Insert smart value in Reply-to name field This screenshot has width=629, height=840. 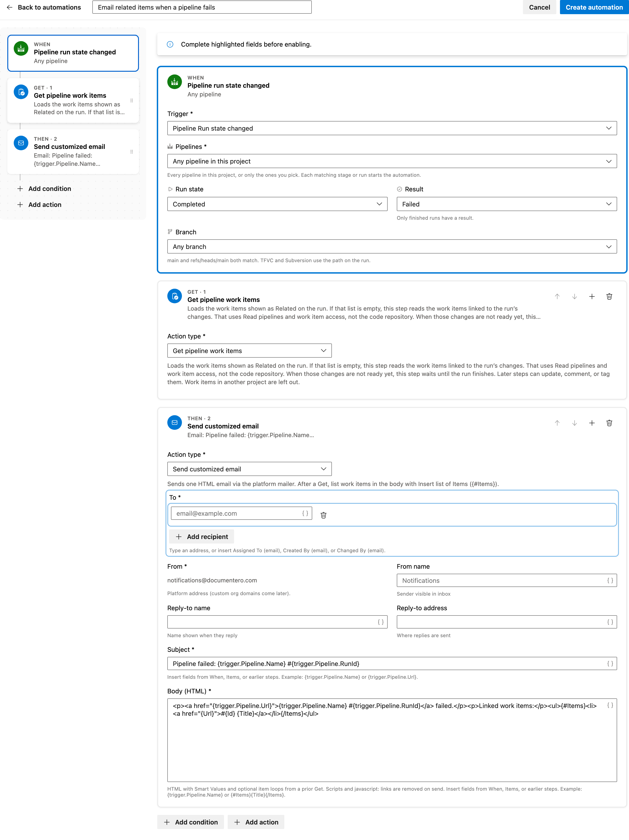point(381,622)
